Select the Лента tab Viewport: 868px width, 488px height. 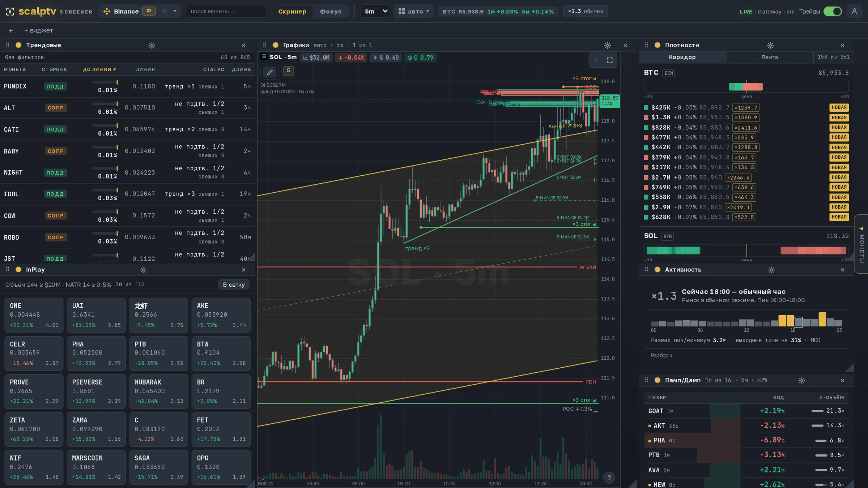click(769, 57)
